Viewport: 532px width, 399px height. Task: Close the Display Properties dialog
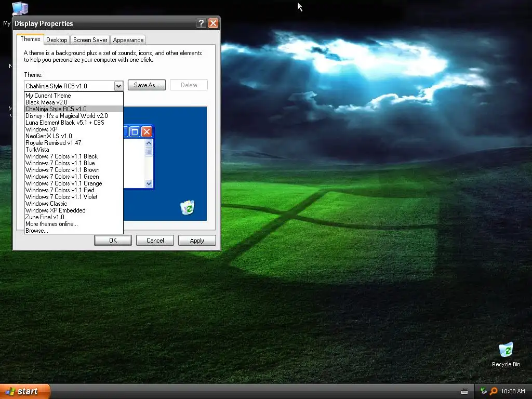(x=213, y=23)
